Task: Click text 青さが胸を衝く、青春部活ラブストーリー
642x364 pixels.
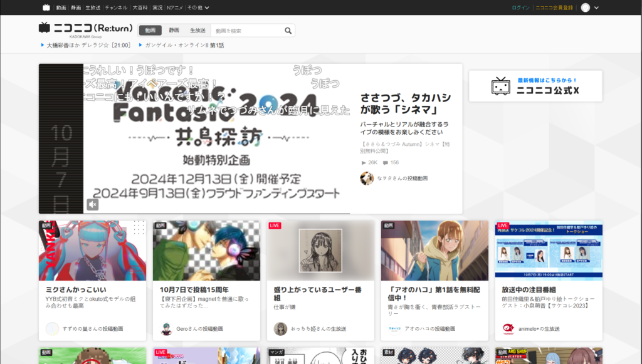Action: coord(434,310)
